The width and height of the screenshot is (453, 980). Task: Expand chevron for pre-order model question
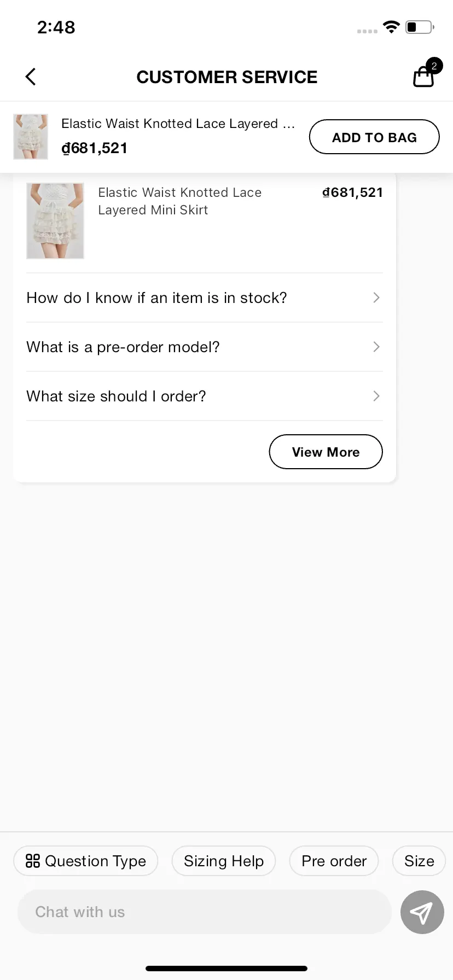376,347
